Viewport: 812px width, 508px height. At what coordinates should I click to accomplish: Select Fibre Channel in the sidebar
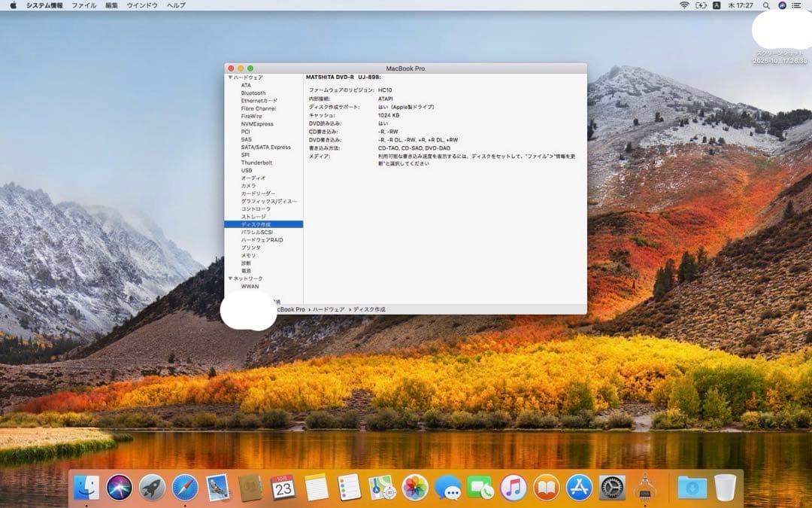[x=259, y=108]
